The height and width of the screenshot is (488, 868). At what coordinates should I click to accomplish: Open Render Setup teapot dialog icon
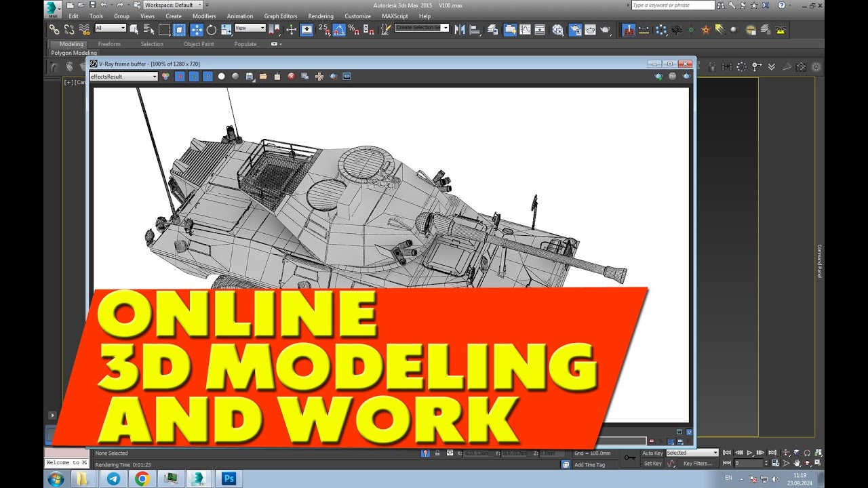pyautogui.click(x=574, y=30)
